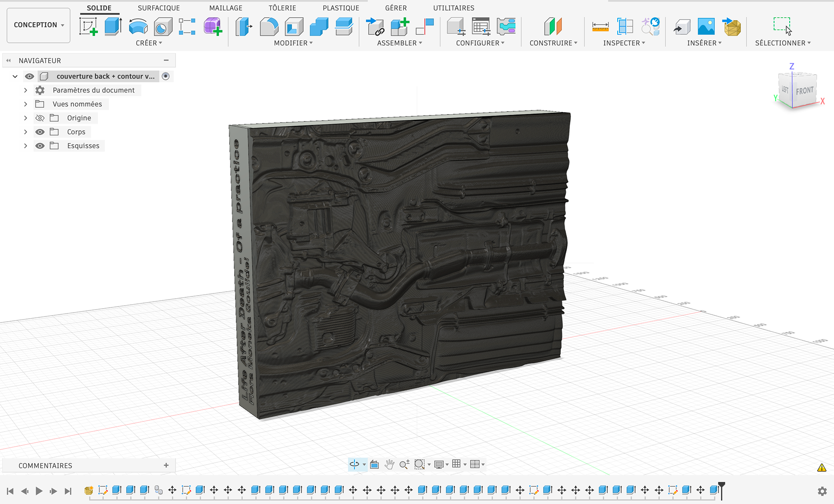Jump to the timeline end

click(x=68, y=491)
